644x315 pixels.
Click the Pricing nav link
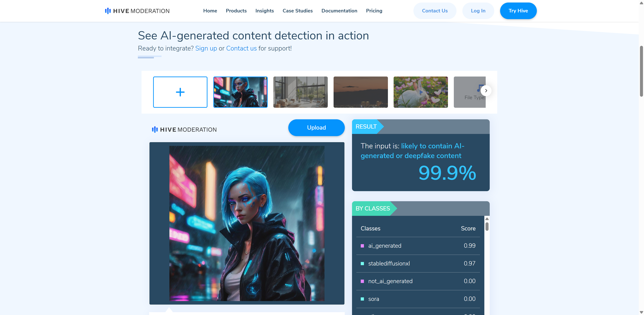[374, 11]
